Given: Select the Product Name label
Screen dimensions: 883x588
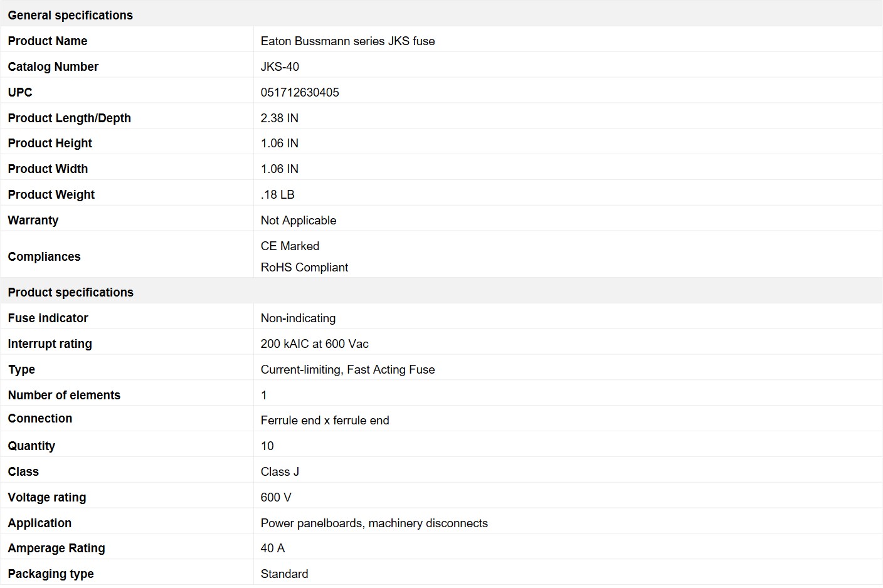Looking at the screenshot, I should coord(48,41).
